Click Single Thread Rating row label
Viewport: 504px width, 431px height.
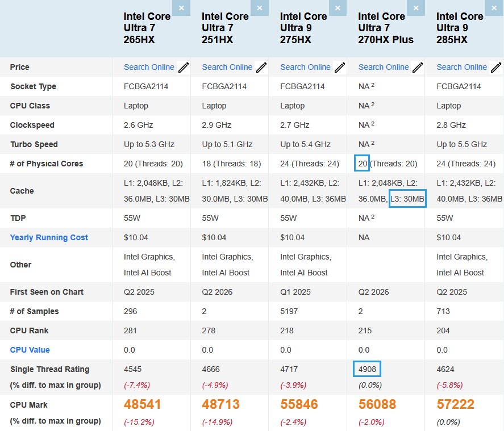(49, 369)
